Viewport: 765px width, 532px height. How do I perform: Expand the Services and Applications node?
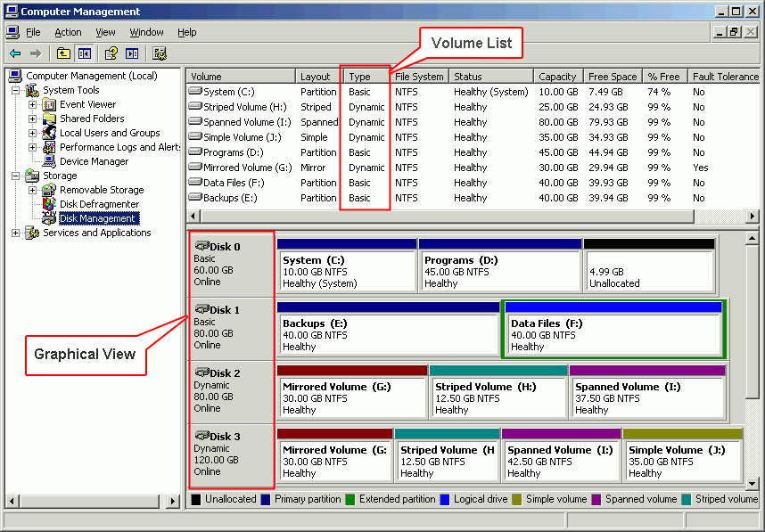(14, 233)
